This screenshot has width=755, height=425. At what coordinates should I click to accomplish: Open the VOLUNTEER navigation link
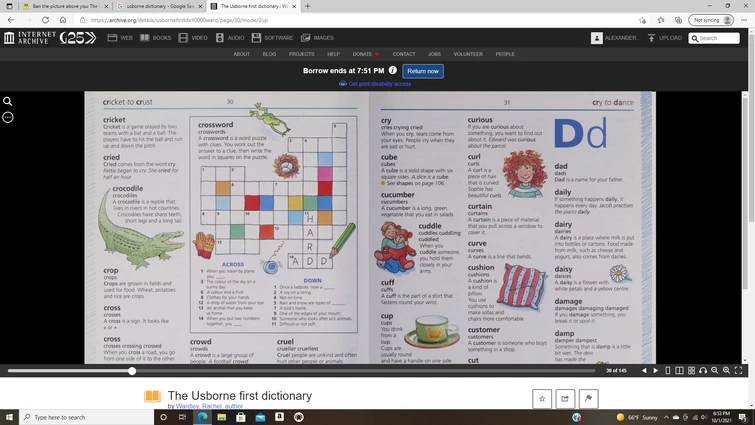(x=468, y=54)
